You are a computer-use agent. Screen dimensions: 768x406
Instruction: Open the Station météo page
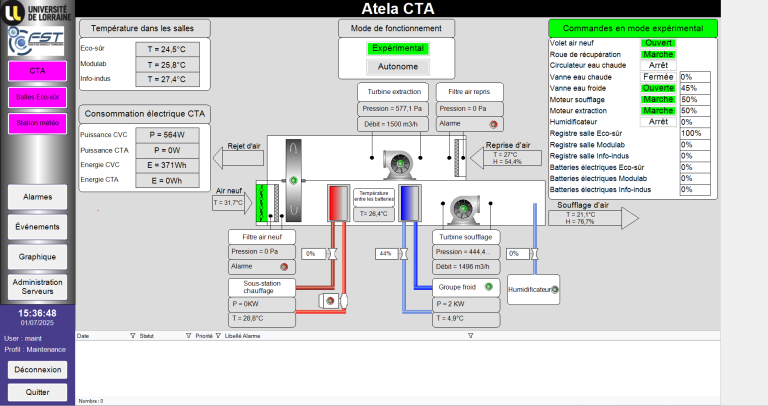tap(38, 123)
